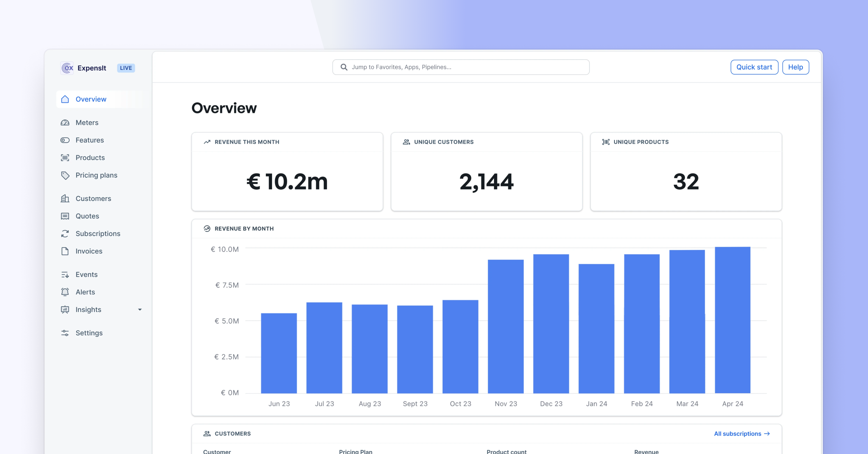Click the Subscriptions sync icon

pos(65,234)
